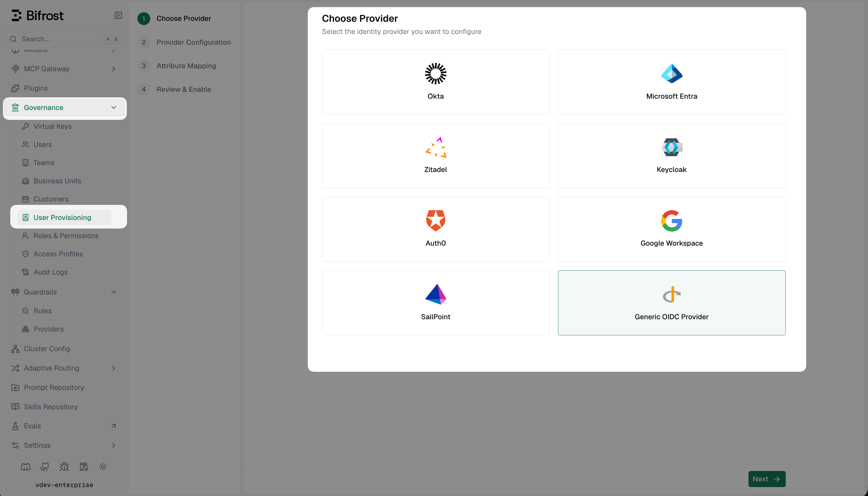Open the documentation book icon
868x496 pixels.
tap(84, 467)
